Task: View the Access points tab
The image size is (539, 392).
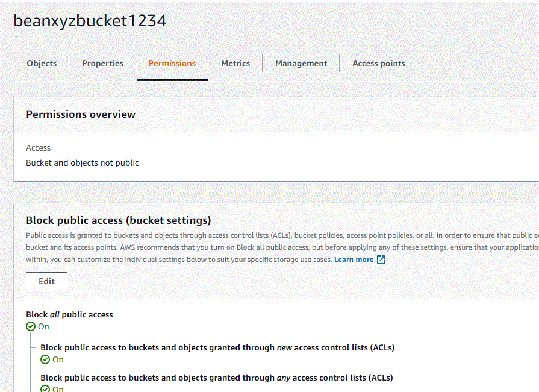Action: pyautogui.click(x=378, y=63)
